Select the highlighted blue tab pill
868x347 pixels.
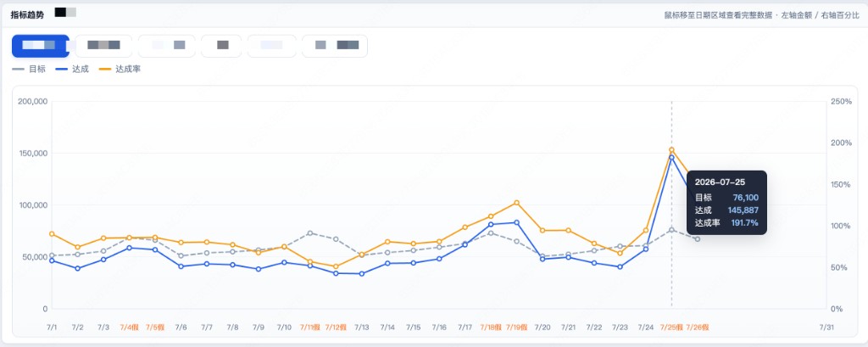41,46
